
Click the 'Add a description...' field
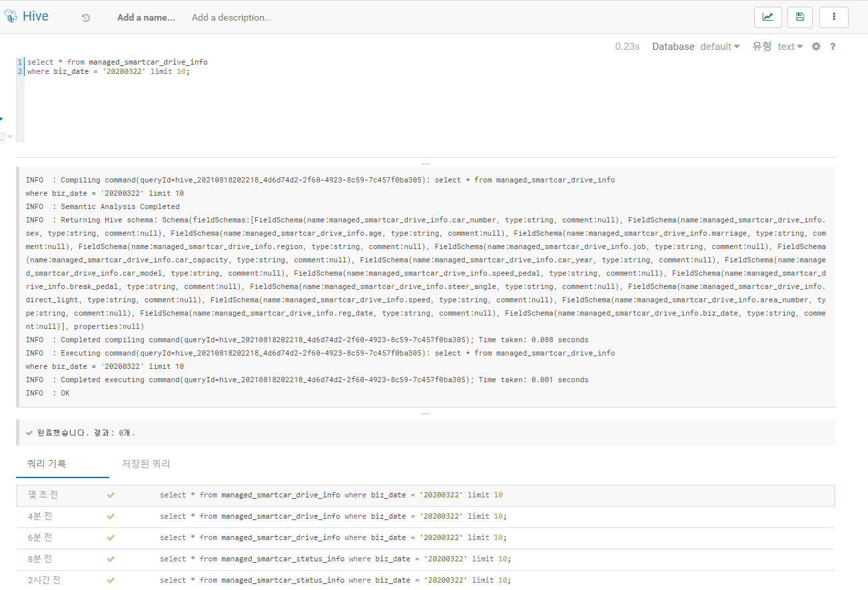tap(231, 18)
